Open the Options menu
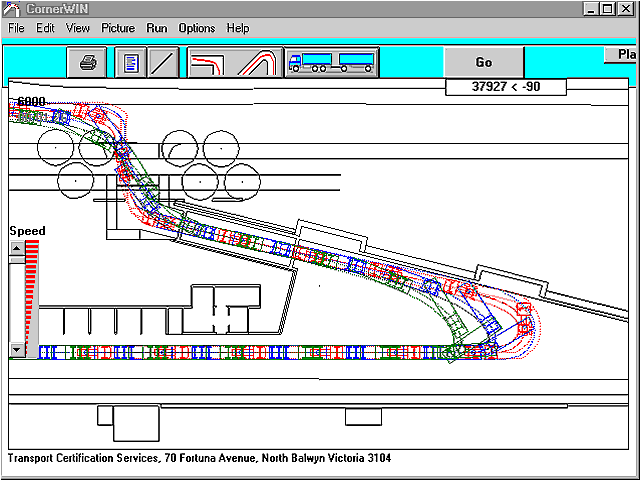The width and height of the screenshot is (640, 480). tap(197, 28)
